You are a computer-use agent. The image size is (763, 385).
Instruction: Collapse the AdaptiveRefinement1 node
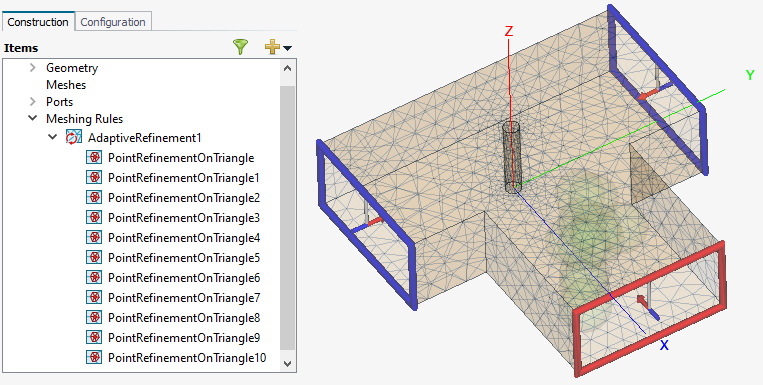click(x=53, y=137)
